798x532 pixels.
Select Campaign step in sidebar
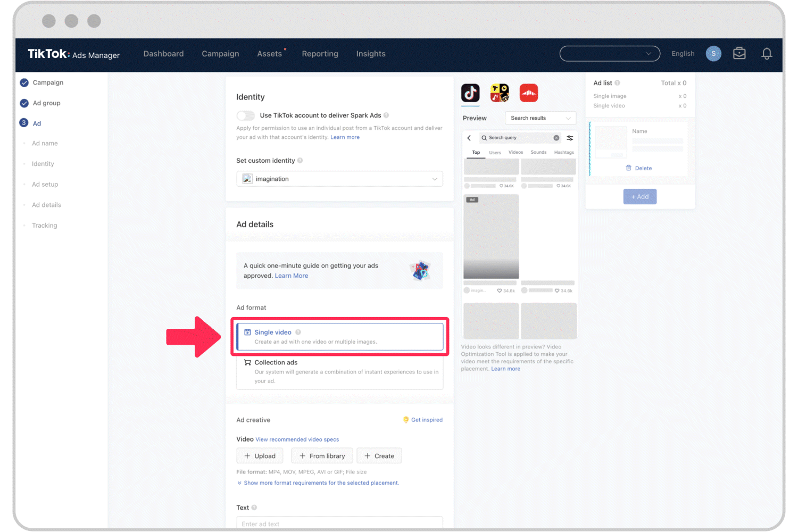[48, 82]
